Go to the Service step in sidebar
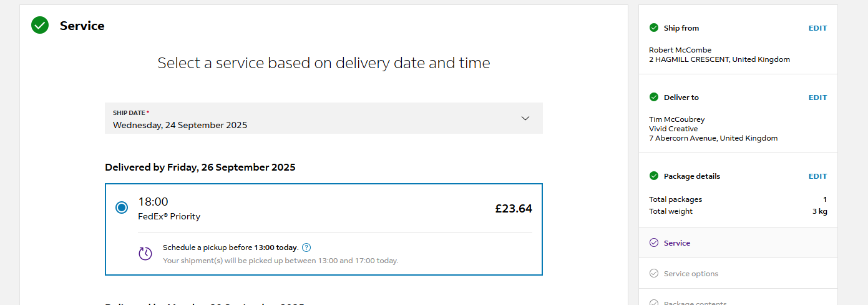The width and height of the screenshot is (868, 305). [677, 243]
